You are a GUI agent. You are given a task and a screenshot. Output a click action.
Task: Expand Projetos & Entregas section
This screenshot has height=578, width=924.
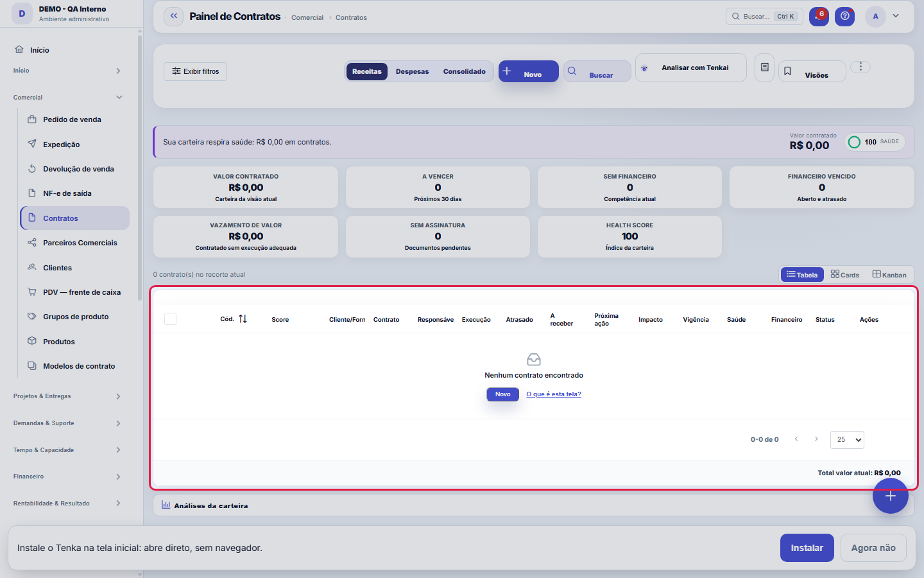click(x=67, y=396)
